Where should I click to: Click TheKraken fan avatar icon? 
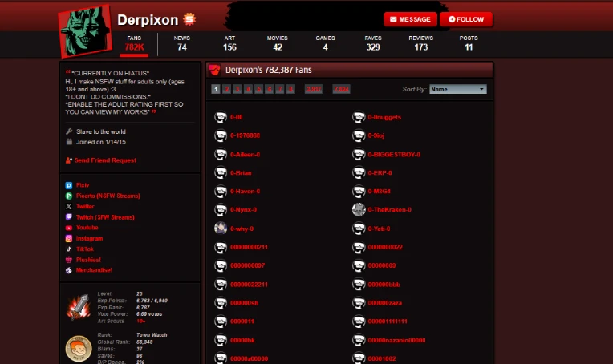(359, 210)
